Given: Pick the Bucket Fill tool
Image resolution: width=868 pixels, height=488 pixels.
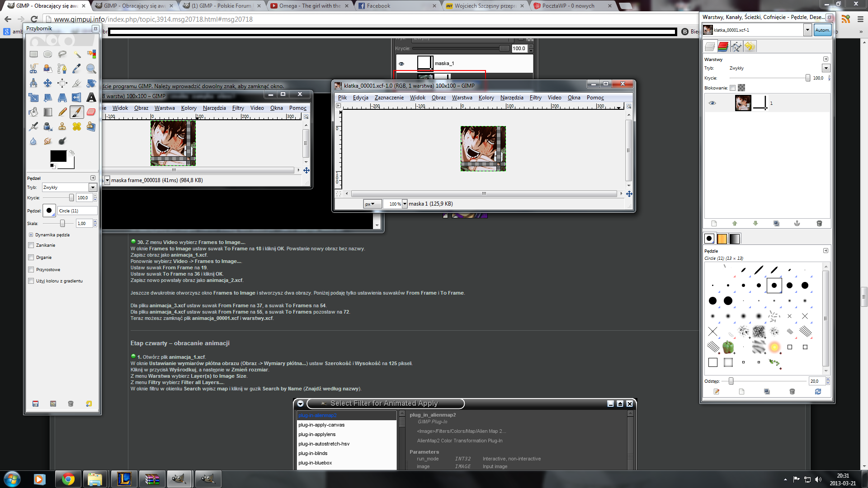Looking at the screenshot, I should click(x=33, y=112).
